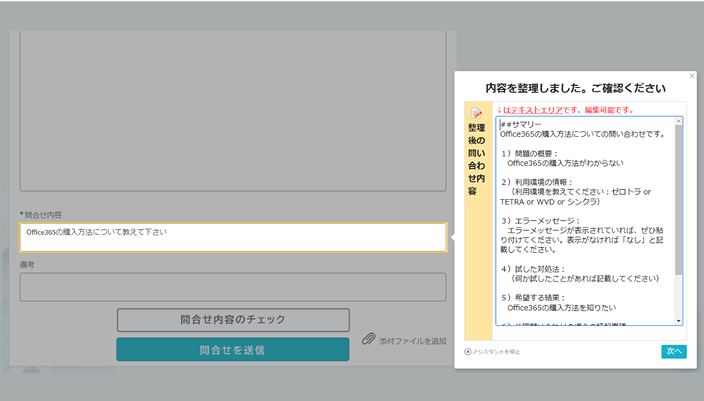Image resolution: width=704 pixels, height=401 pixels.
Task: Click the paperclip attachment icon
Action: [368, 341]
